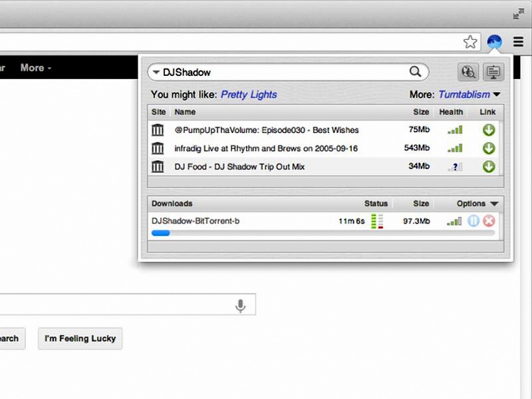
Task: Click the BitTorrent extension icon in toolbar
Action: (x=494, y=43)
